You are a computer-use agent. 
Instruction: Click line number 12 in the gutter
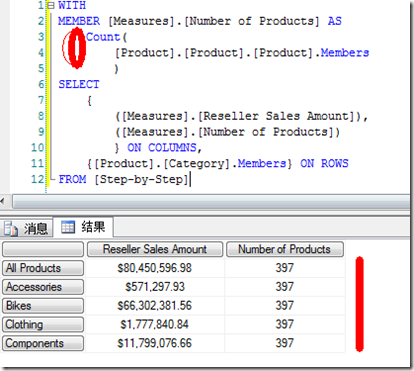coord(37,179)
